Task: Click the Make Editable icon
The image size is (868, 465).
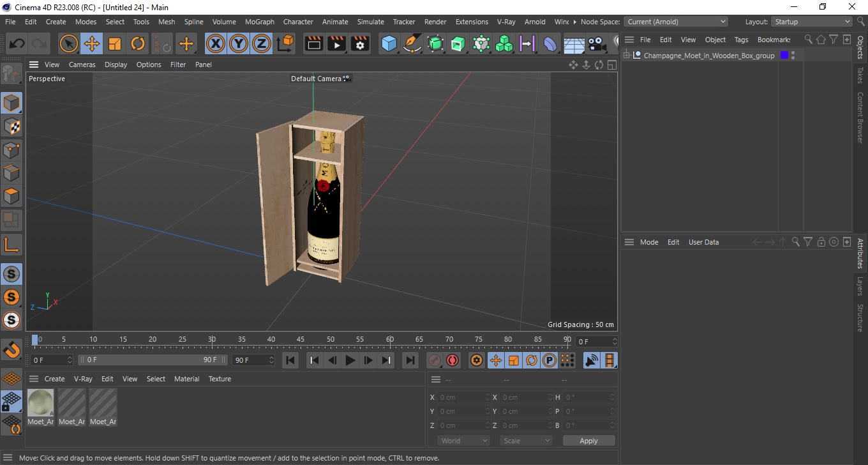Action: tap(11, 74)
